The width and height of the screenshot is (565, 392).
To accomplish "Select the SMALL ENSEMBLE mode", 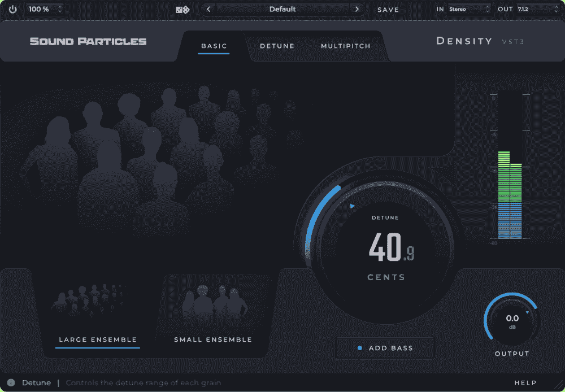I will coord(212,339).
